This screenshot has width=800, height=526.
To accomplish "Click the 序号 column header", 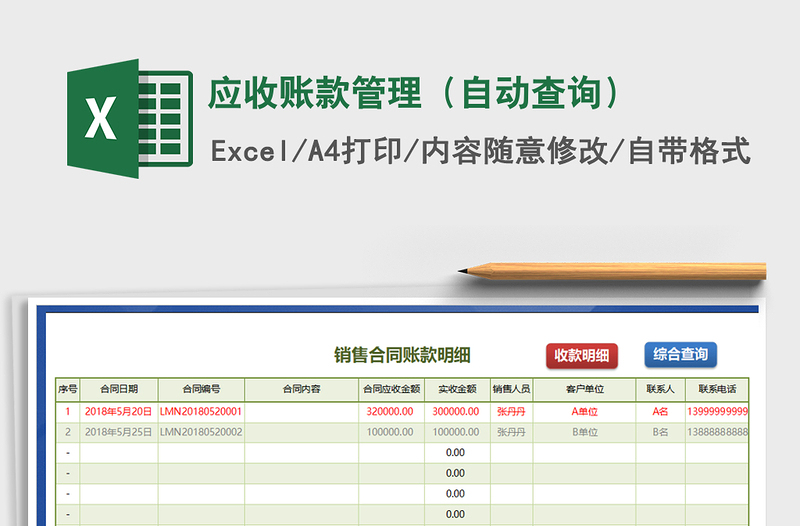I will coord(68,389).
